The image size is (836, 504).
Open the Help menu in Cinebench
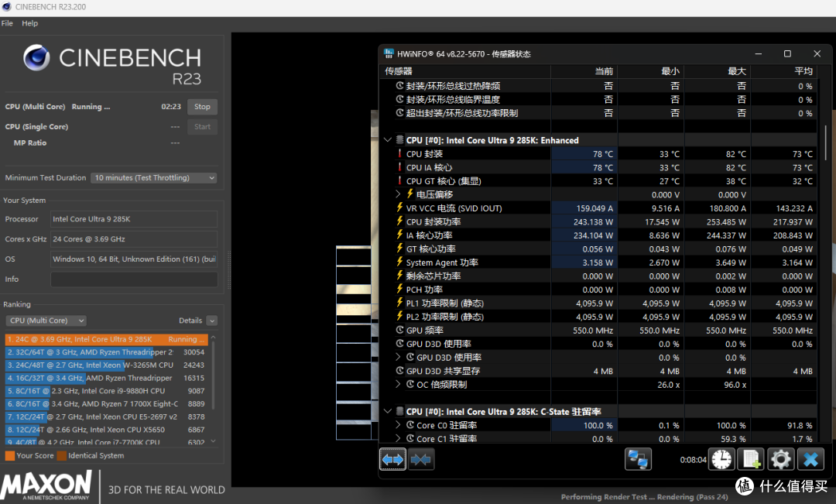[x=30, y=23]
